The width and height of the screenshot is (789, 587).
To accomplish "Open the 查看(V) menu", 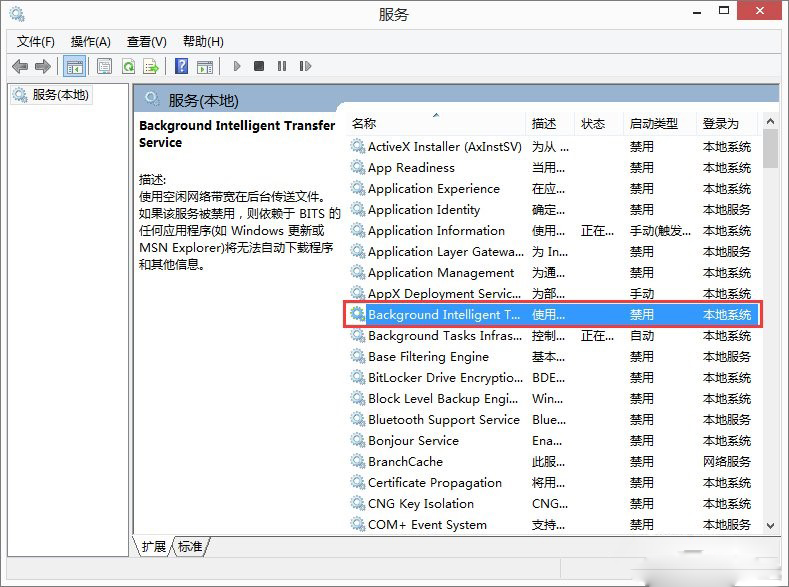I will 146,41.
